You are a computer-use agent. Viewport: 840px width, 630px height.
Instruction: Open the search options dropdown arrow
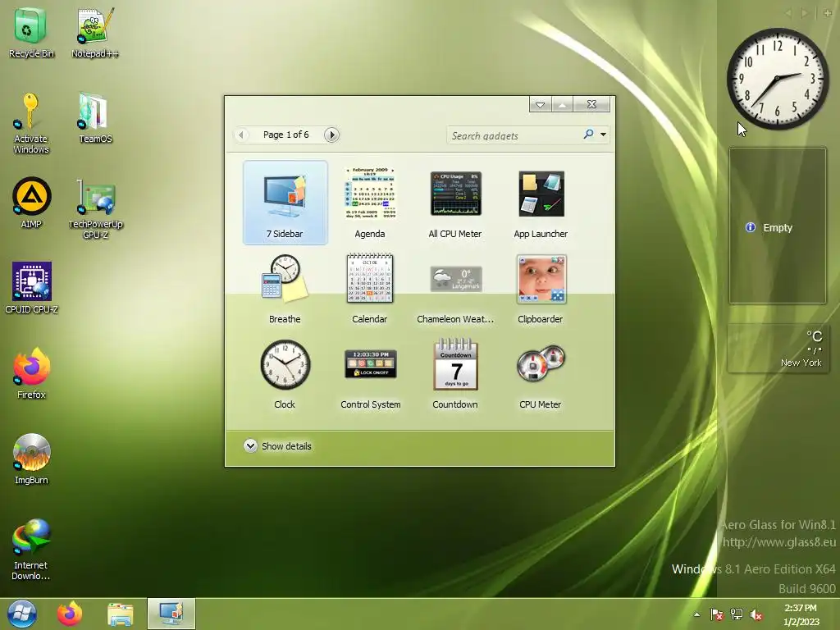tap(603, 135)
